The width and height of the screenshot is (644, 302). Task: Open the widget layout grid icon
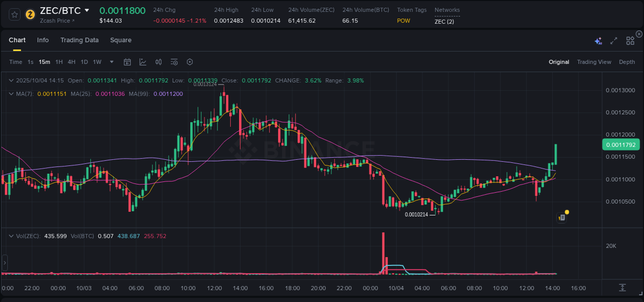point(630,40)
